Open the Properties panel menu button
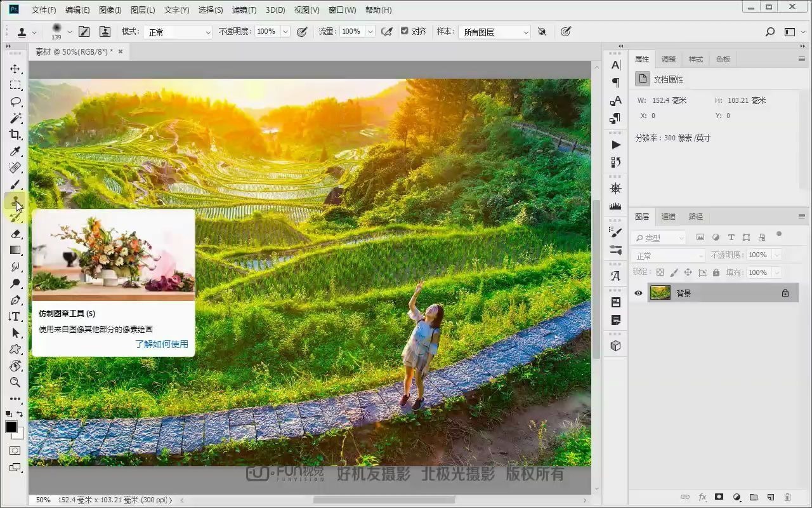812x508 pixels. pos(802,58)
